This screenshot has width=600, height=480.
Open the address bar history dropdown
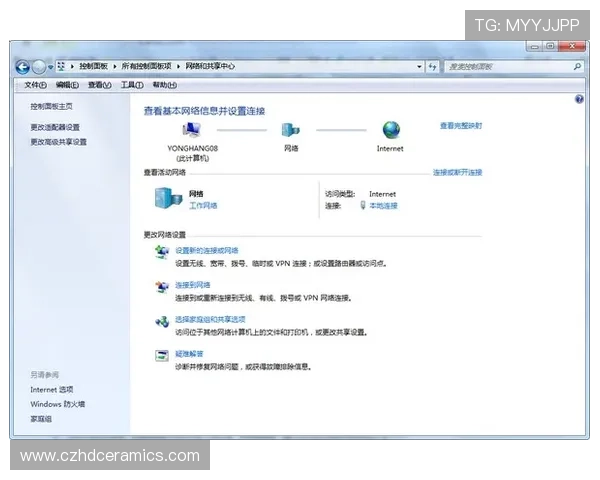pyautogui.click(x=419, y=67)
